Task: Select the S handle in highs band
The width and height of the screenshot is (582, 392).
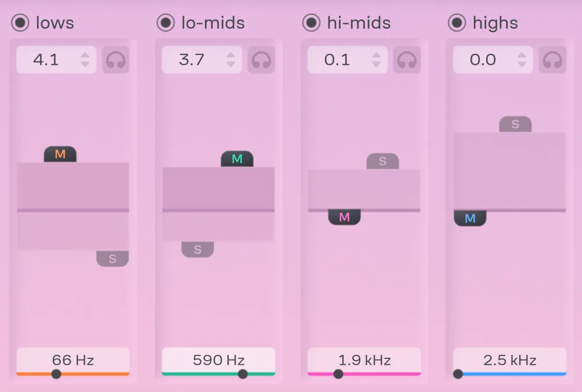Action: coord(515,124)
